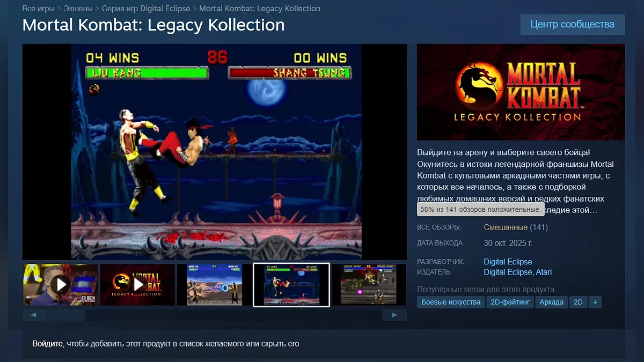The width and height of the screenshot is (644, 362).
Task: Open the Экшены breadcrumb category
Action: [x=77, y=9]
